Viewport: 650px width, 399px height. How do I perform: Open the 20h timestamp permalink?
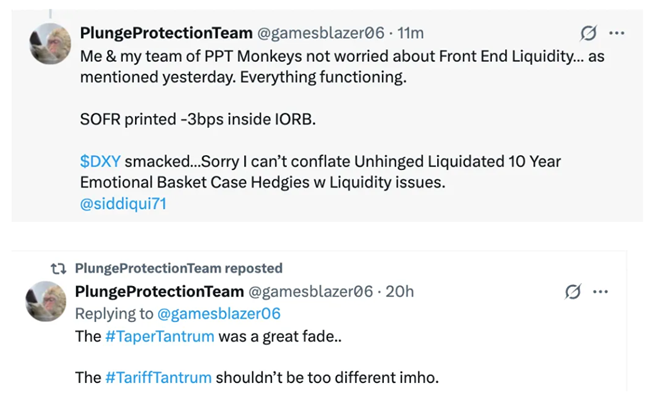coord(400,292)
